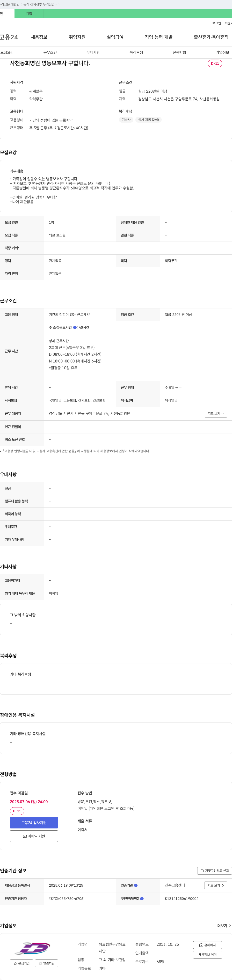The height and width of the screenshot is (980, 232).
Task: Jump to 기업정보 section tab
Action: [x=223, y=53]
